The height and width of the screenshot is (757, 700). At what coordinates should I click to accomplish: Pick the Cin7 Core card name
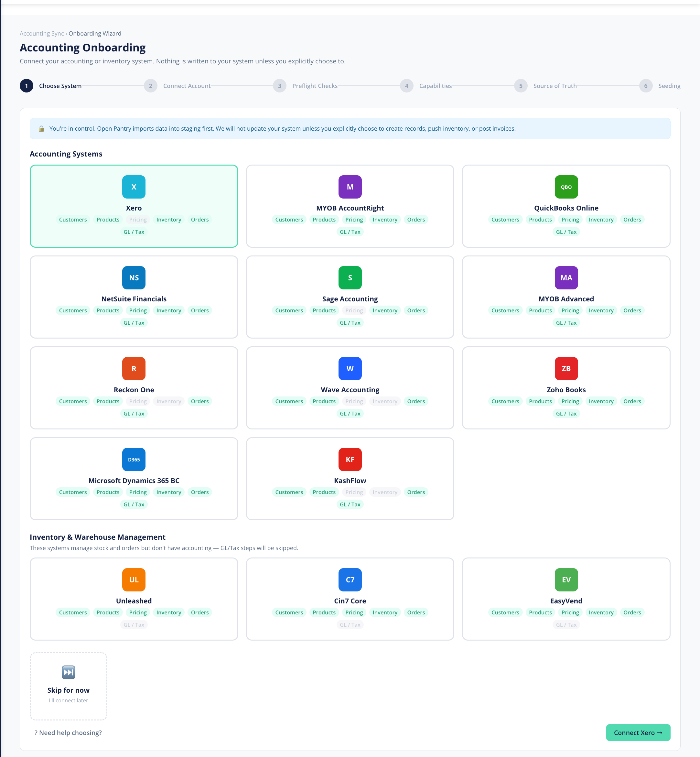(350, 601)
